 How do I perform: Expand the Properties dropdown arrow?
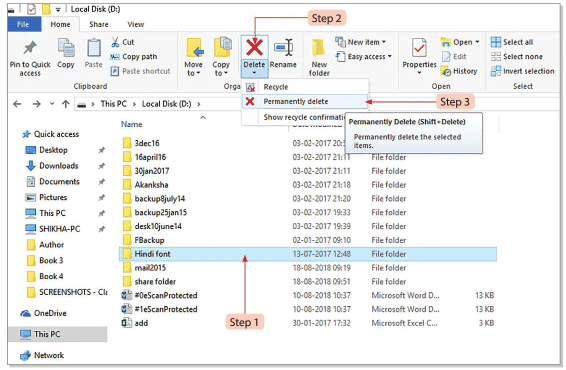point(419,73)
